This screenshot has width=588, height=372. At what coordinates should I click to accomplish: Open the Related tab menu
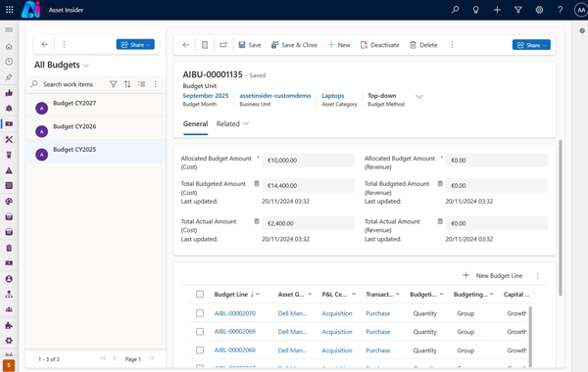point(232,124)
